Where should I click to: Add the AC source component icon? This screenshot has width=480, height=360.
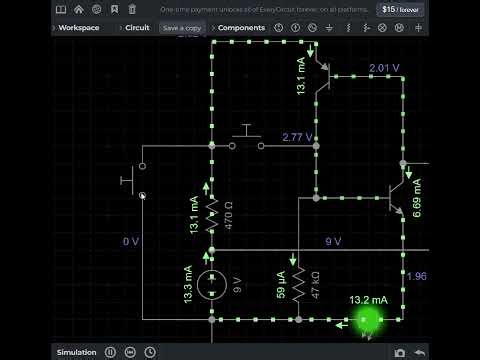[312, 28]
